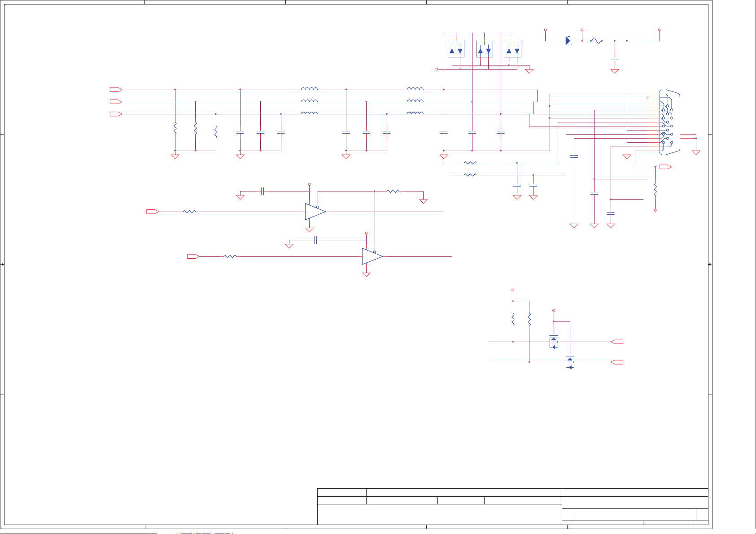Select the upper MOSFET transistor symbol
This screenshot has height=534, width=756.
(554, 342)
